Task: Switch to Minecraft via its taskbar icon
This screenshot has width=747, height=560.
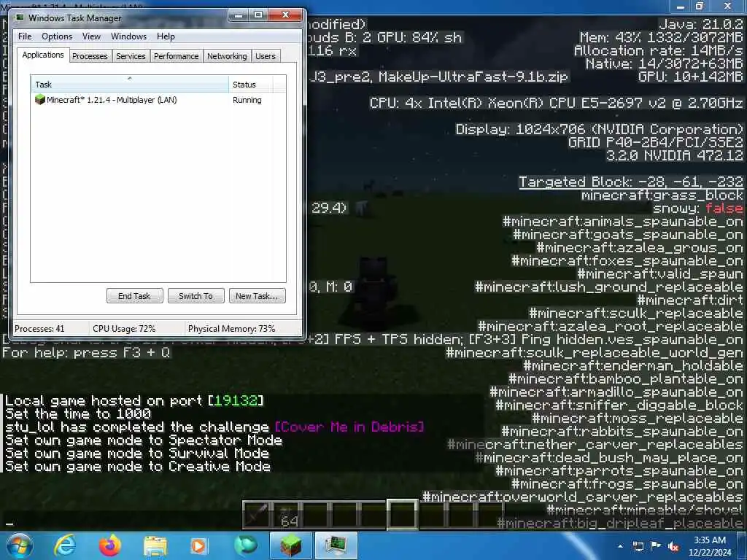Action: coord(290,545)
